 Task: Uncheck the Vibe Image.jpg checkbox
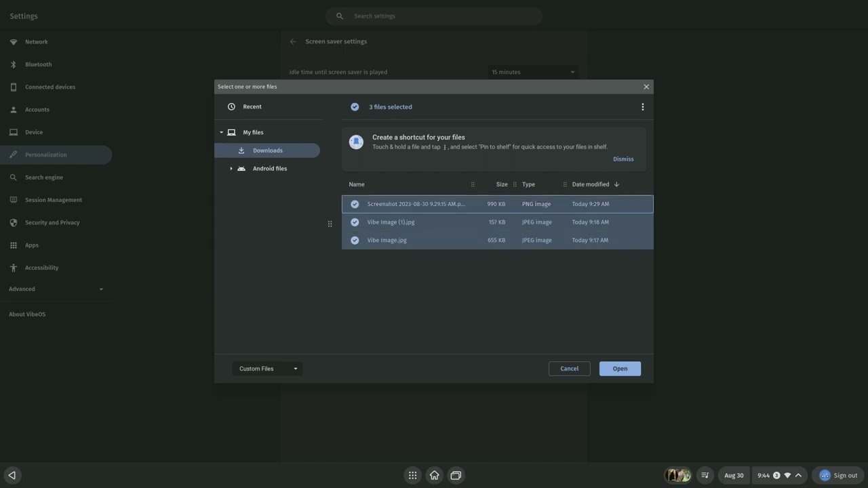355,240
